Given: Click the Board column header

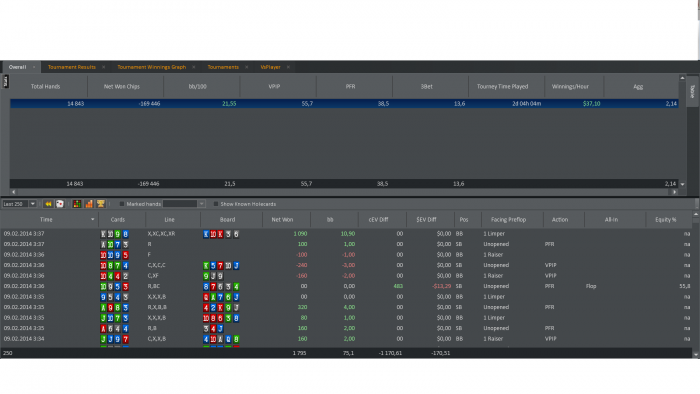Looking at the screenshot, I should 228,220.
